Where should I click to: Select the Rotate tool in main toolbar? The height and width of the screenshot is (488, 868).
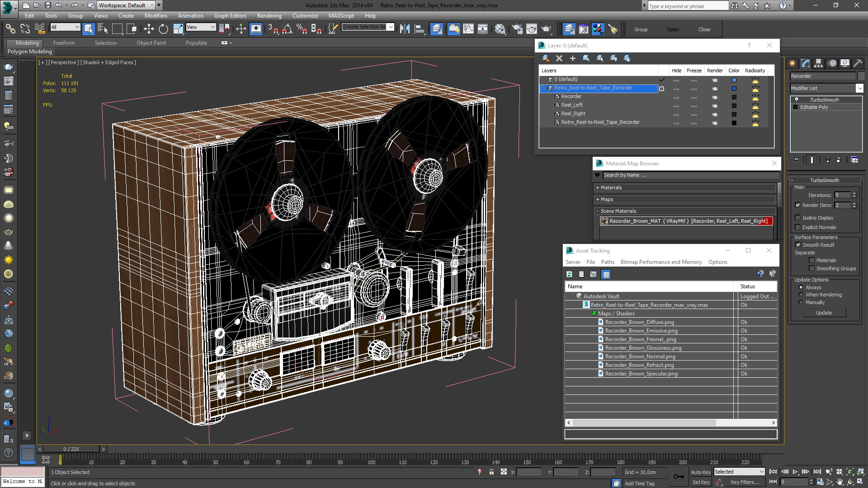[163, 29]
